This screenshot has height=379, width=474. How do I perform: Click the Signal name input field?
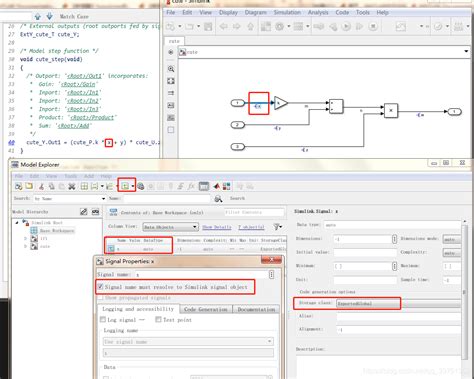point(202,275)
